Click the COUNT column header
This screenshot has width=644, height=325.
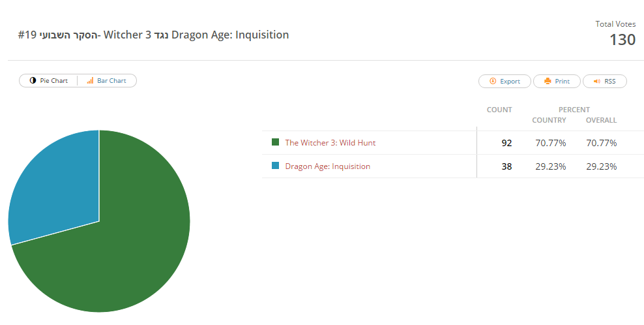(x=499, y=110)
